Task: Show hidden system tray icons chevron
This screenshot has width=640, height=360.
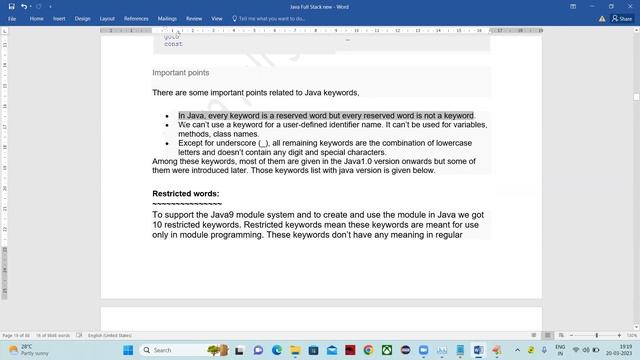Action: pyautogui.click(x=517, y=350)
